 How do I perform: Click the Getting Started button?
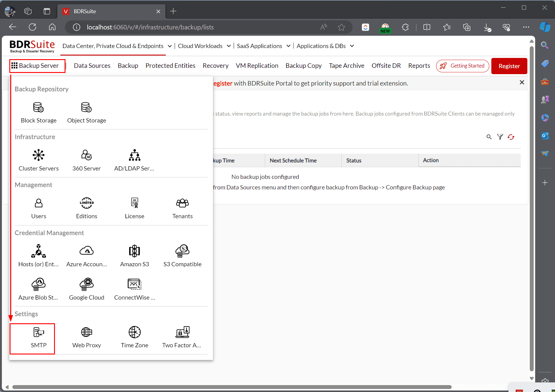(462, 66)
